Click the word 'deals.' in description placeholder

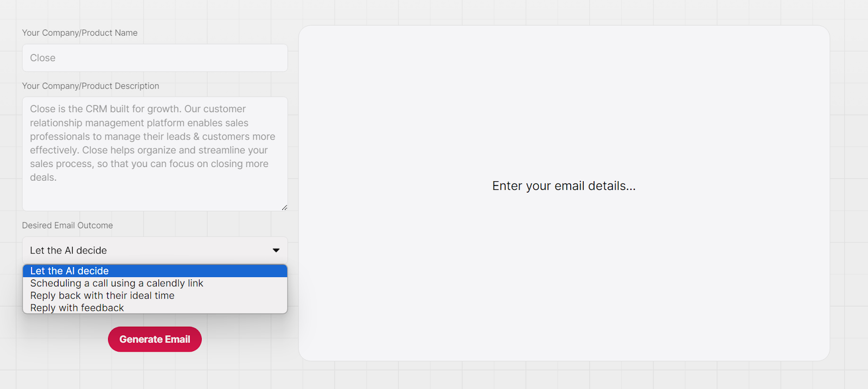click(x=43, y=177)
